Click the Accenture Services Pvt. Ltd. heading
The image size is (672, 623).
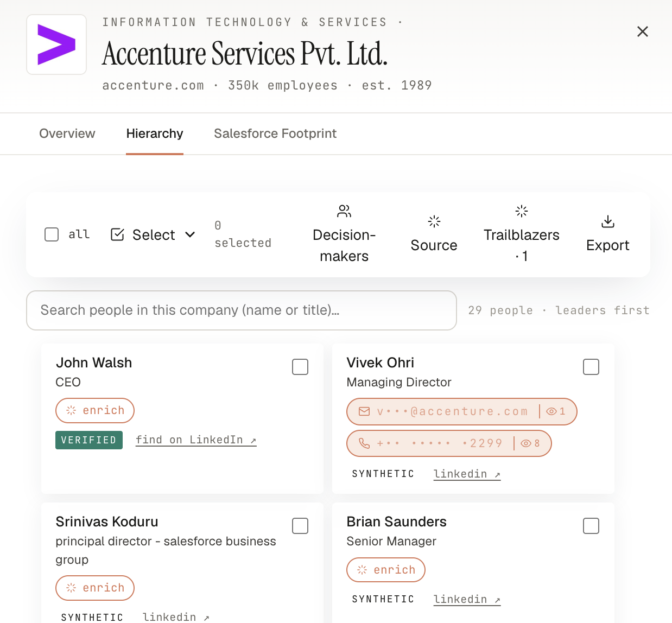245,54
